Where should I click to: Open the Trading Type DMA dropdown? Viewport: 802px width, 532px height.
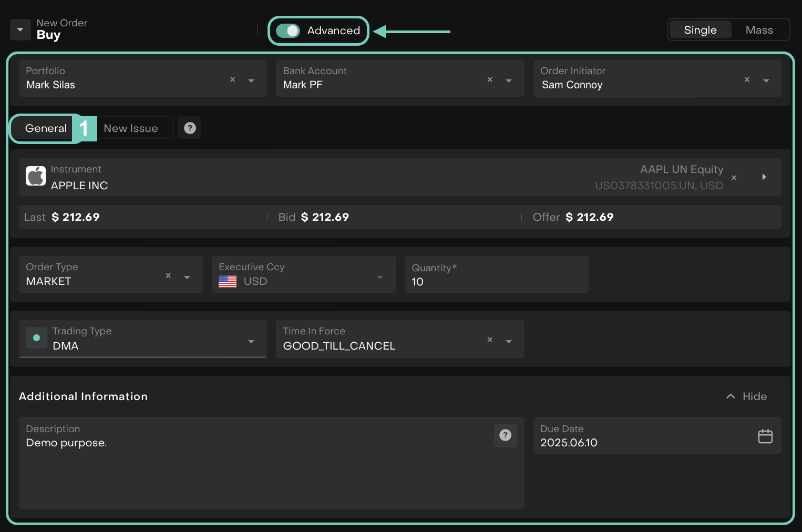(251, 341)
